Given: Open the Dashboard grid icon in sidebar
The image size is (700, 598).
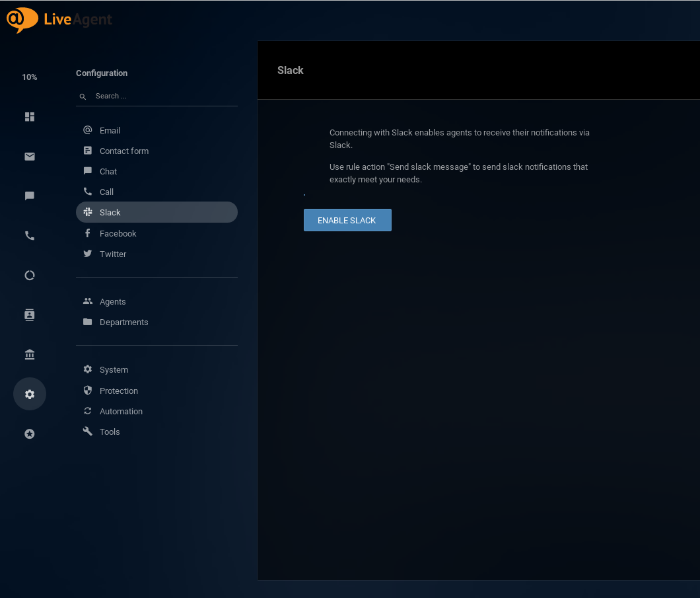Looking at the screenshot, I should tap(30, 116).
